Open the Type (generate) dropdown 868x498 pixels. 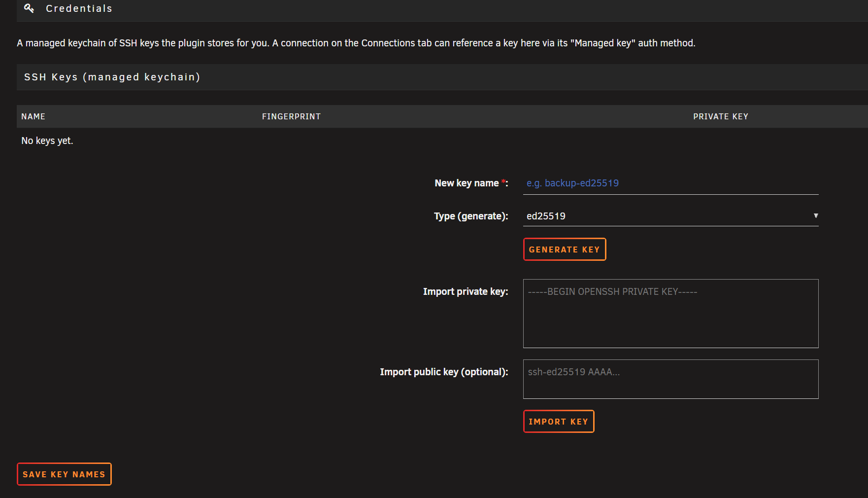pyautogui.click(x=670, y=216)
